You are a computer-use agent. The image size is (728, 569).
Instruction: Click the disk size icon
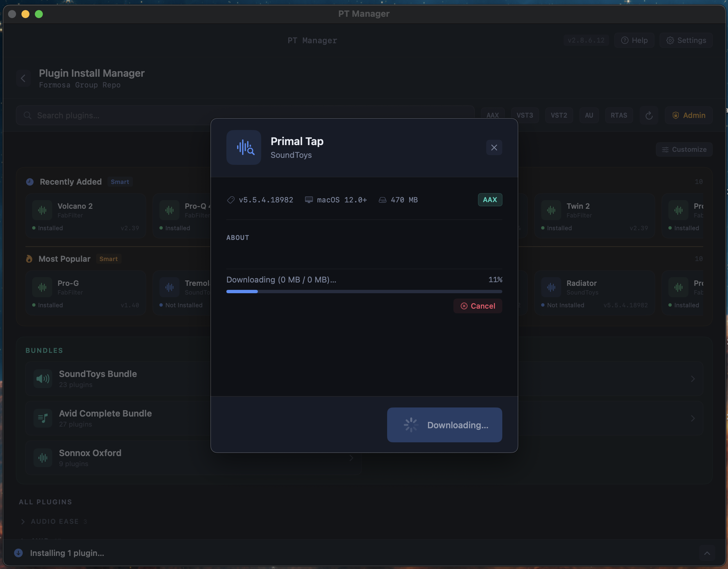(x=382, y=200)
